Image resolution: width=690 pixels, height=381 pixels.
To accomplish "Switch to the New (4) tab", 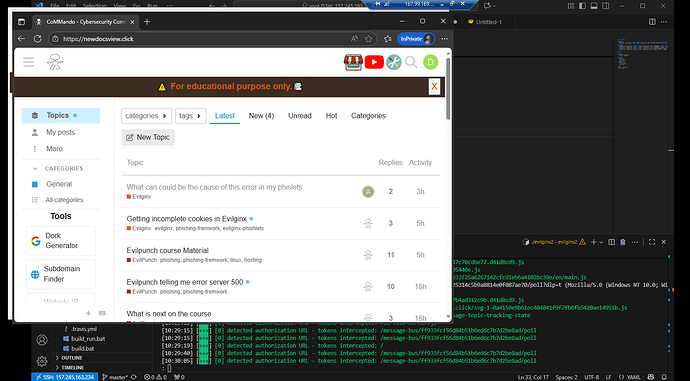I will 261,116.
